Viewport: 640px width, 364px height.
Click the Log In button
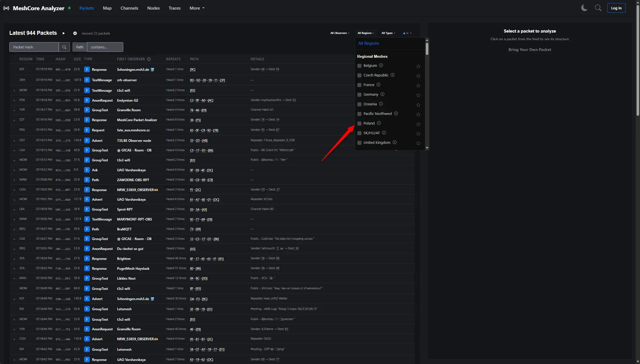[616, 8]
